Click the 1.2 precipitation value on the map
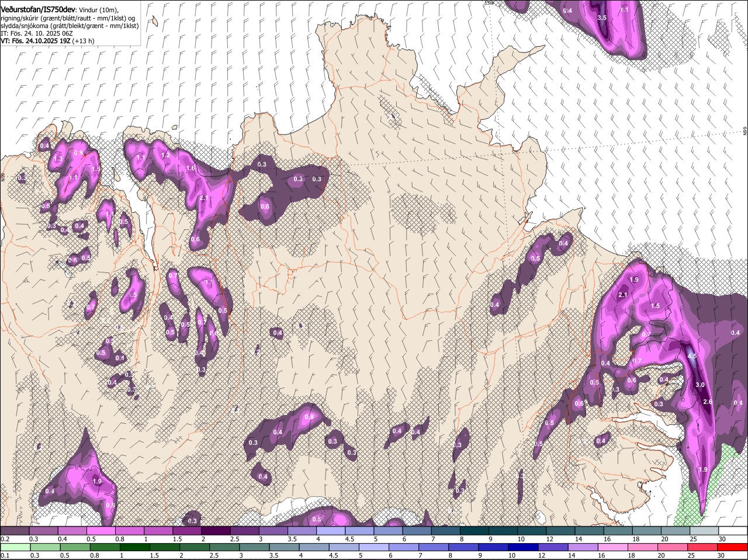The width and height of the screenshot is (748, 560). coord(165,155)
